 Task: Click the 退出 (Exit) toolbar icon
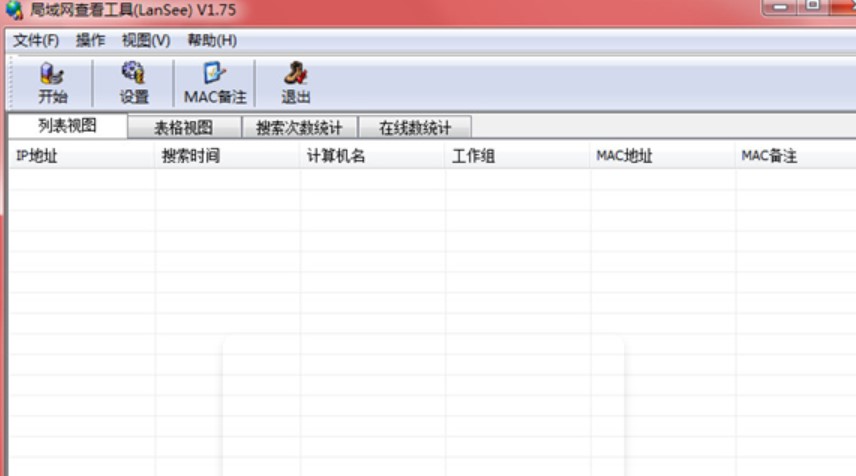pos(295,83)
